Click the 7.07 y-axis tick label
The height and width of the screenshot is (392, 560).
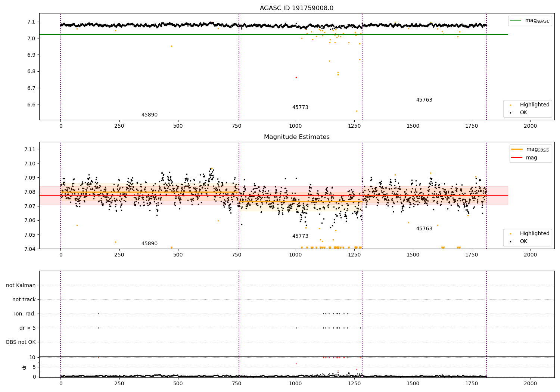coord(30,206)
